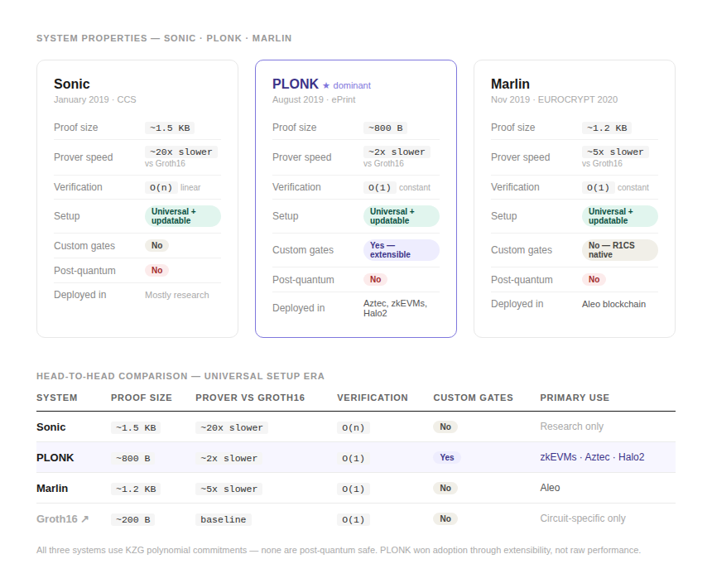
Task: Click the PROOF SIZE column header
Action: (x=142, y=398)
